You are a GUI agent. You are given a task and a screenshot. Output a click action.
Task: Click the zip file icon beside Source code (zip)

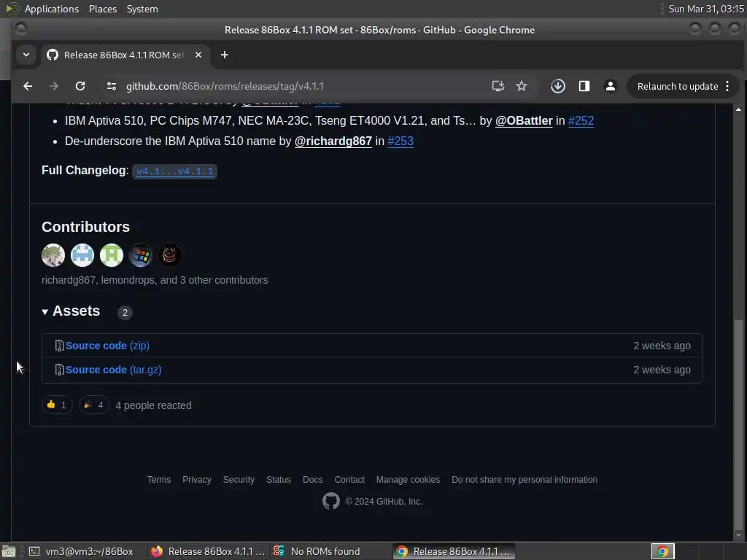(60, 346)
